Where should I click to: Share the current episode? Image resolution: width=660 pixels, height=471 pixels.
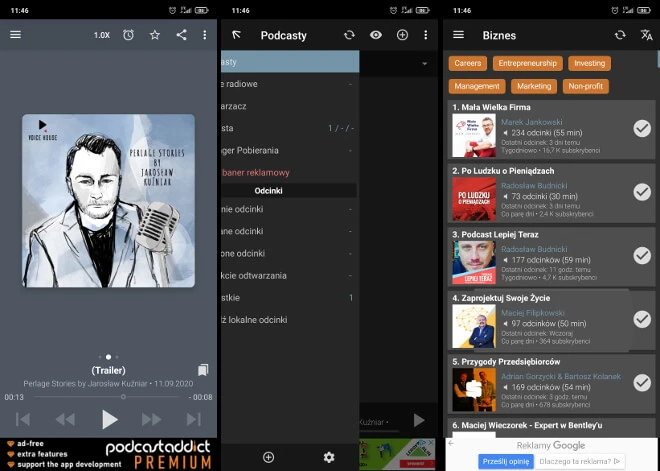(x=181, y=35)
